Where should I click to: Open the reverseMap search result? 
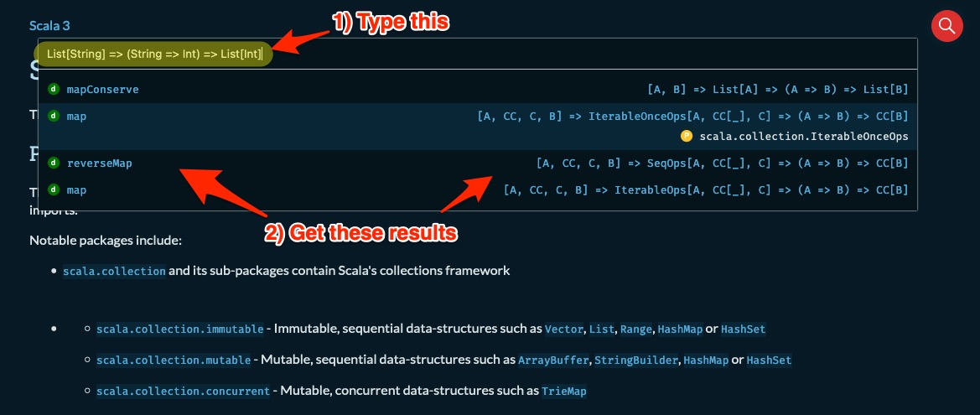point(478,163)
